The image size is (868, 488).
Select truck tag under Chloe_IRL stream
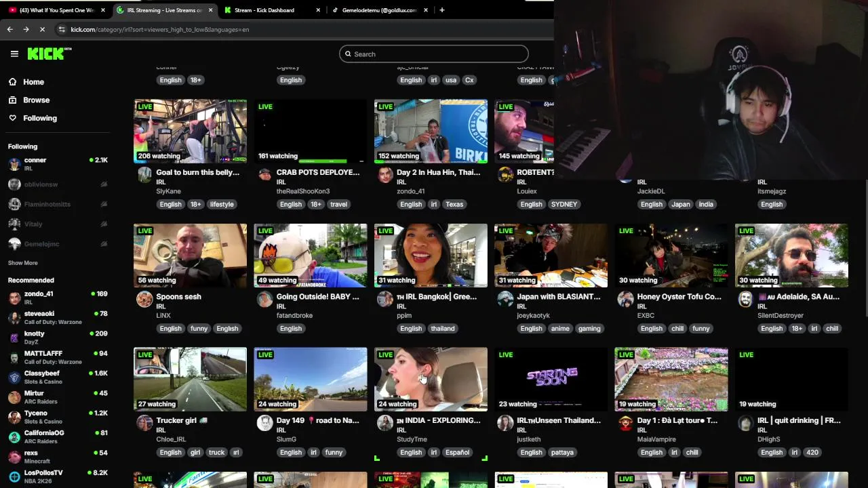pyautogui.click(x=216, y=452)
